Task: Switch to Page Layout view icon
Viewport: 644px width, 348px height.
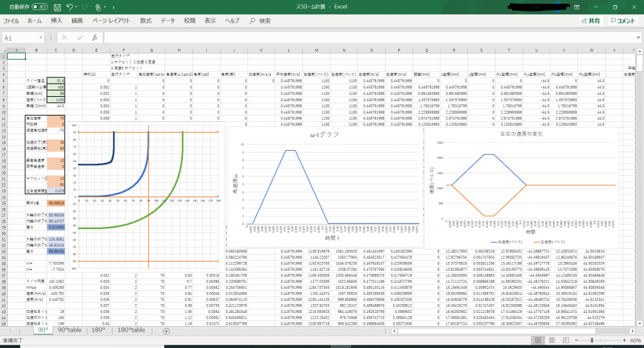Action: point(552,340)
